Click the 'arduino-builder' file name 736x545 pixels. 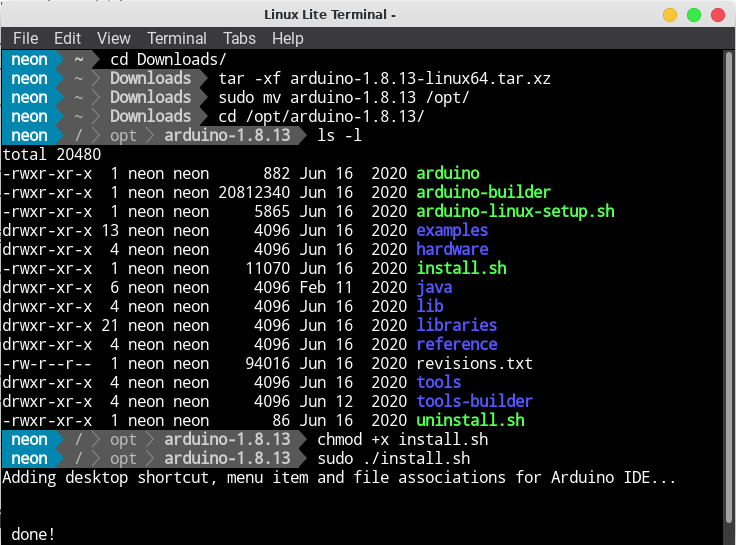(483, 192)
